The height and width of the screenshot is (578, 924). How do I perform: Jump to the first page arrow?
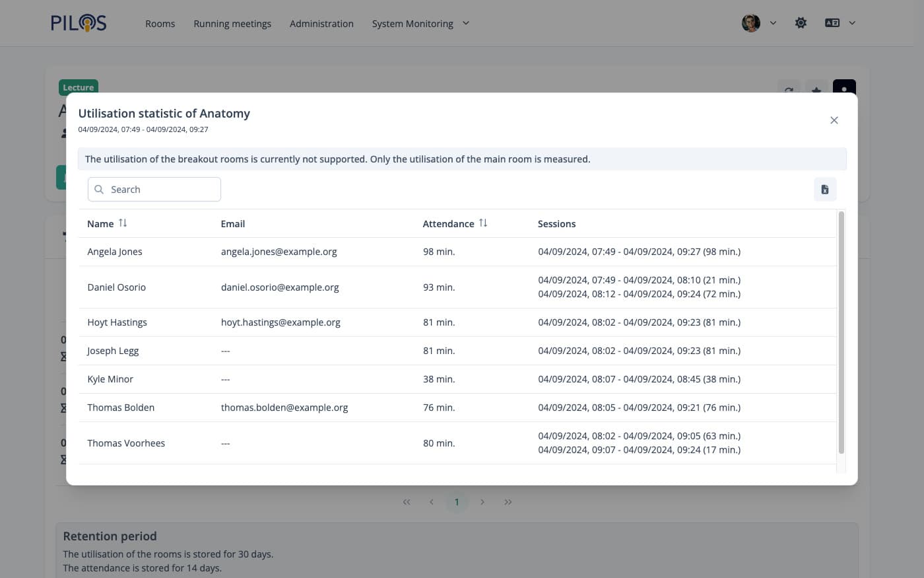pos(407,502)
